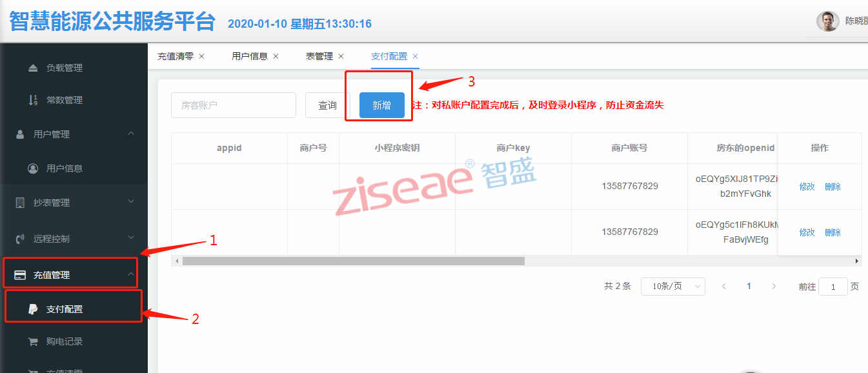Click the 负载管理 eject icon in sidebar

[x=33, y=68]
